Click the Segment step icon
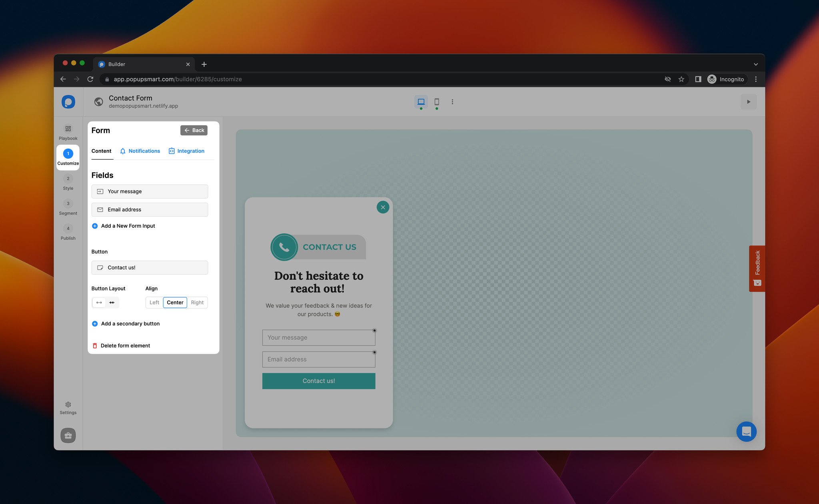 click(68, 203)
